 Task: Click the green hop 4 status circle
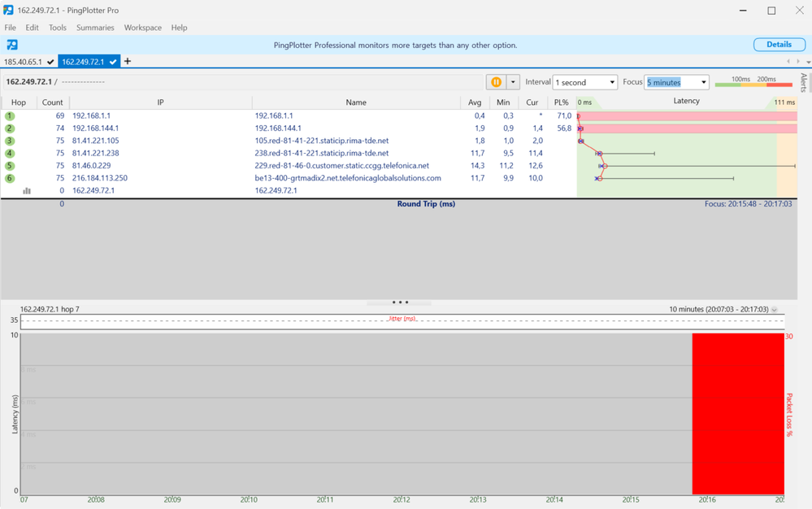[x=10, y=153]
